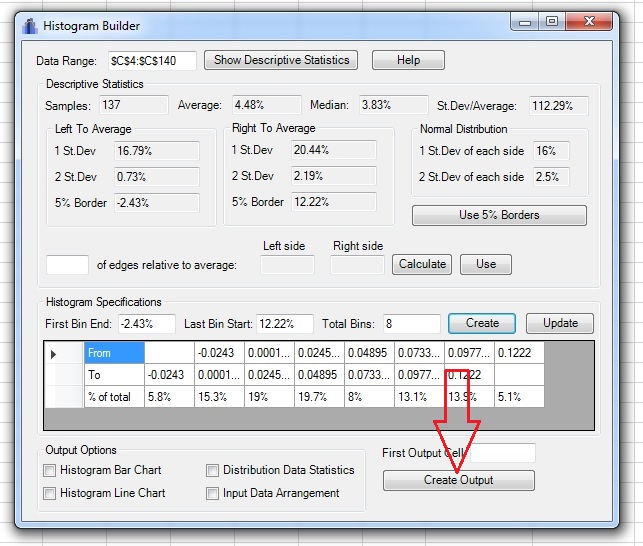The image size is (643, 546).
Task: Click Right To Average 1 St.Dev value 20.44%
Action: point(334,150)
